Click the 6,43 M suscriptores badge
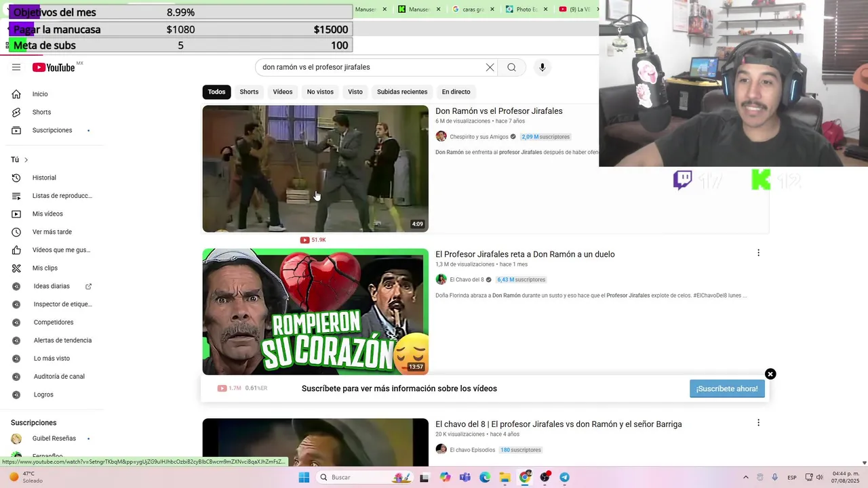 pos(521,279)
